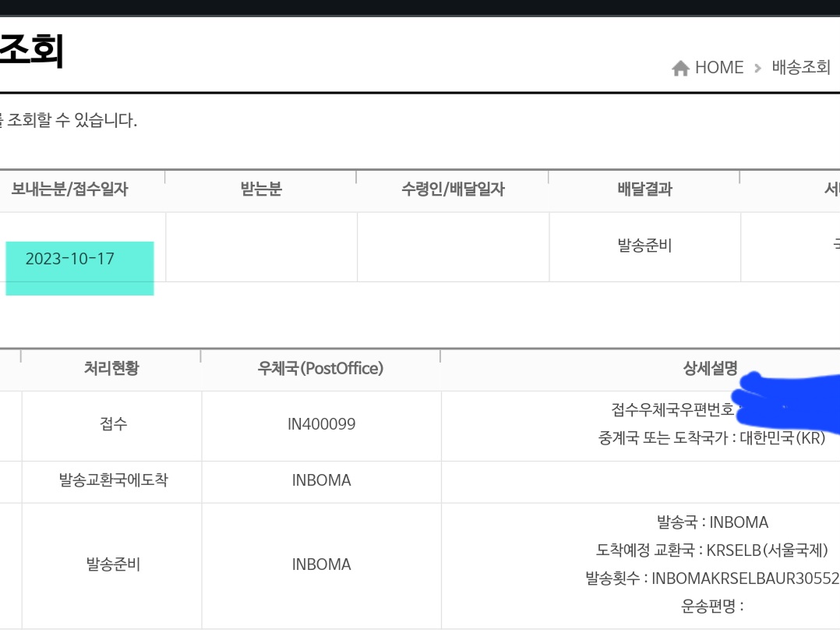
Task: Select the 우체국(PostOffice) column header
Action: [x=321, y=369]
